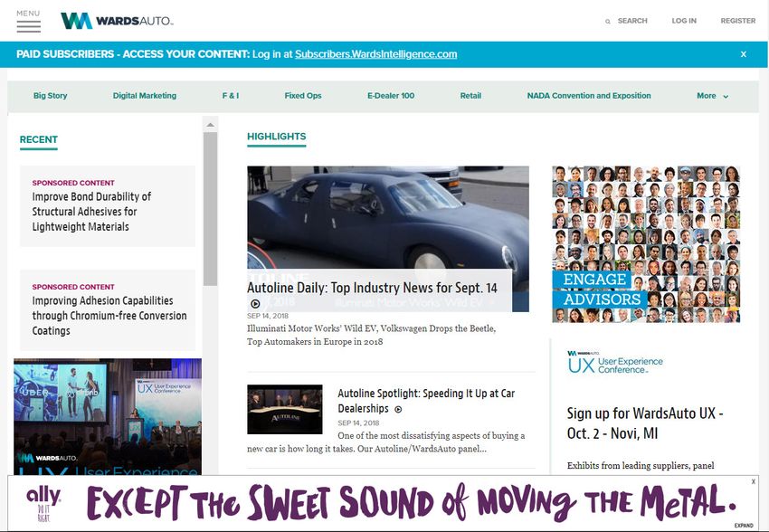Click the RECENT section heading
The height and width of the screenshot is (532, 769).
pyautogui.click(x=39, y=139)
